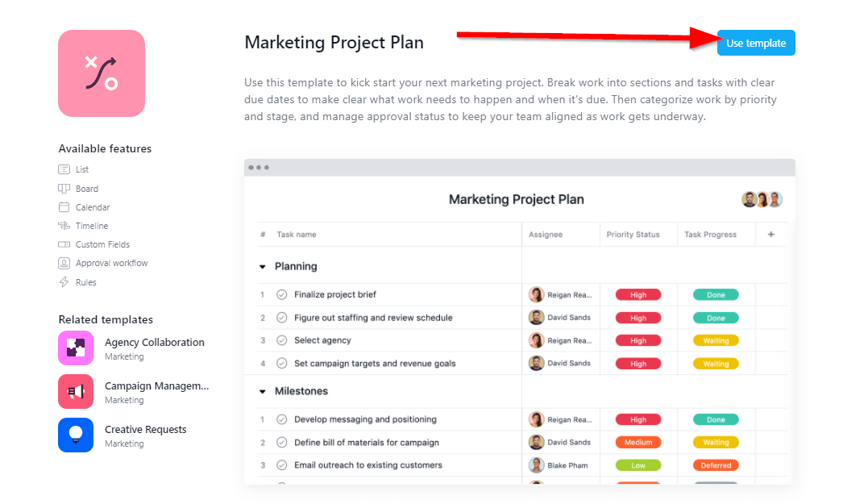This screenshot has width=868, height=504.
Task: Complete the Develop messaging and positioning task
Action: [x=282, y=420]
